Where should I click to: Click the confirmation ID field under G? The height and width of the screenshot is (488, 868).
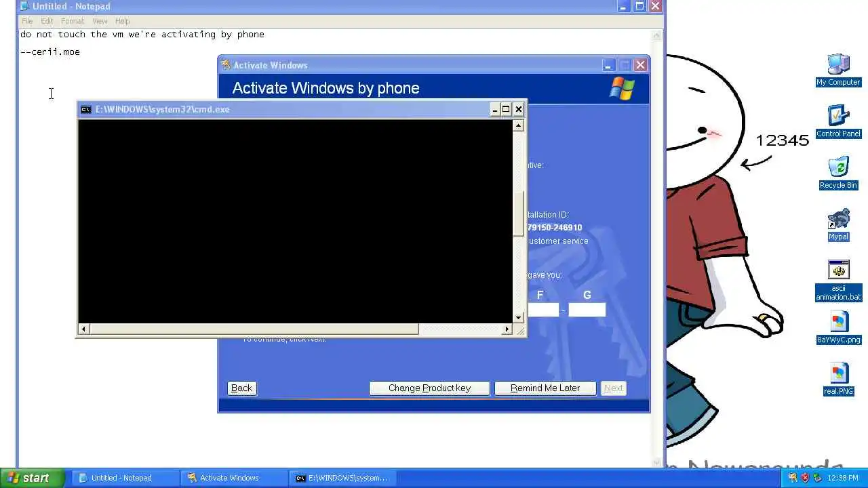[x=587, y=310]
